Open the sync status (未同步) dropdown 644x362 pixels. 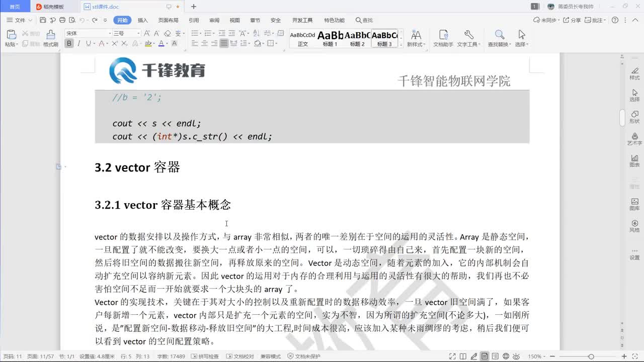click(x=546, y=20)
